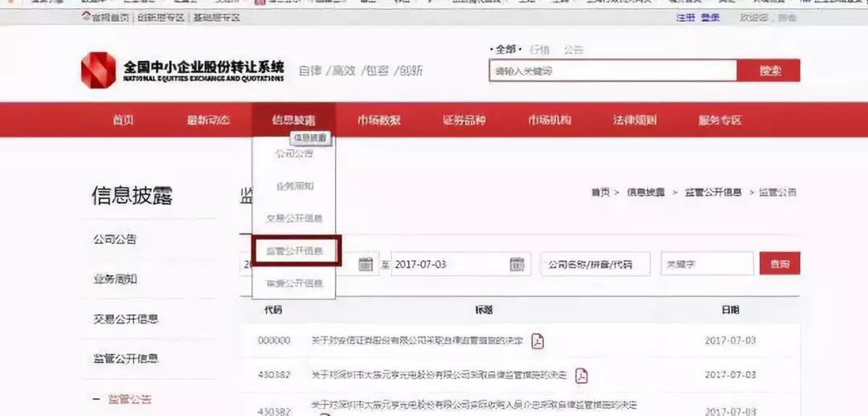The width and height of the screenshot is (868, 416).
Task: Focus the end date field showing 2017-07-03
Action: 461,264
